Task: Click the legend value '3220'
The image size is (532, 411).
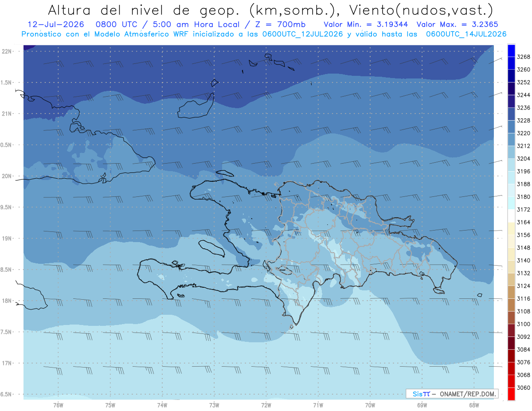Action: pyautogui.click(x=524, y=133)
